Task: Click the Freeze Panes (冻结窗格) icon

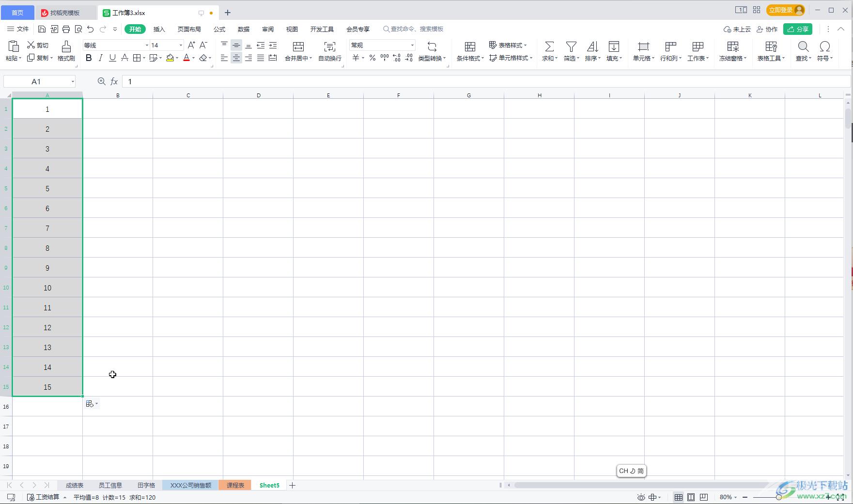Action: [733, 46]
